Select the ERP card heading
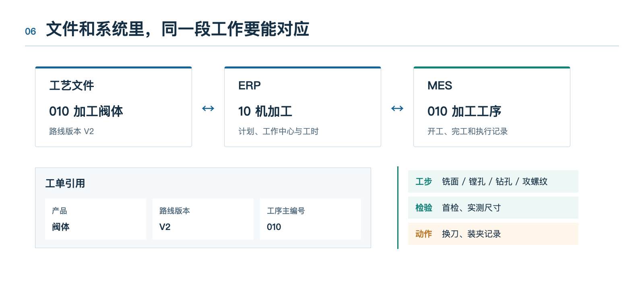Image resolution: width=644 pixels, height=290 pixels. click(x=250, y=85)
